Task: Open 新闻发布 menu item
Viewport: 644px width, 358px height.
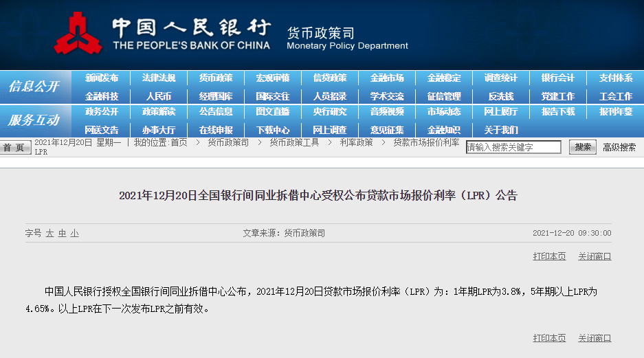Action: coord(102,78)
